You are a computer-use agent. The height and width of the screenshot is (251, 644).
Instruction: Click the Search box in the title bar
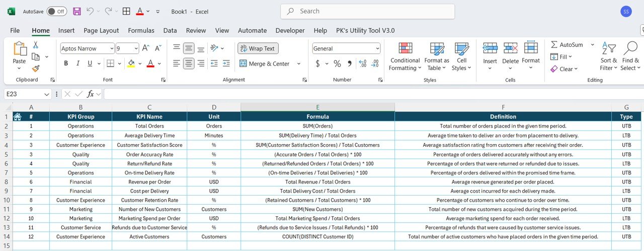point(367,11)
